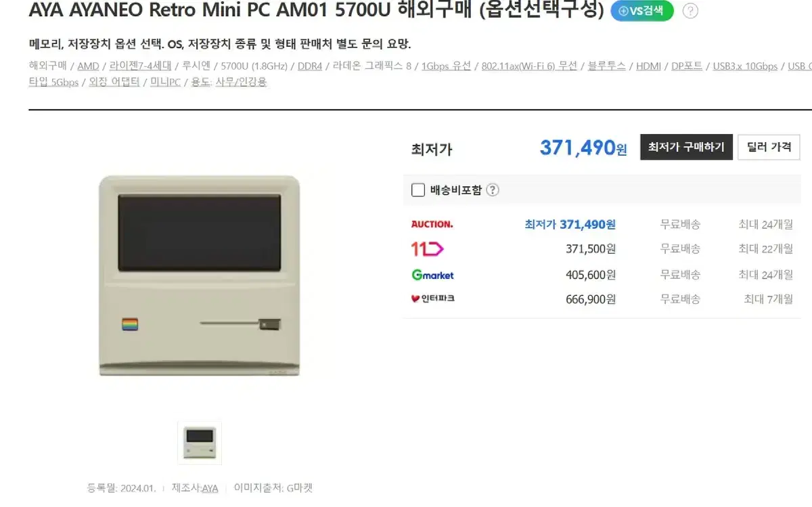812x507 pixels.
Task: Open the Gmarket seller logo
Action: (432, 275)
